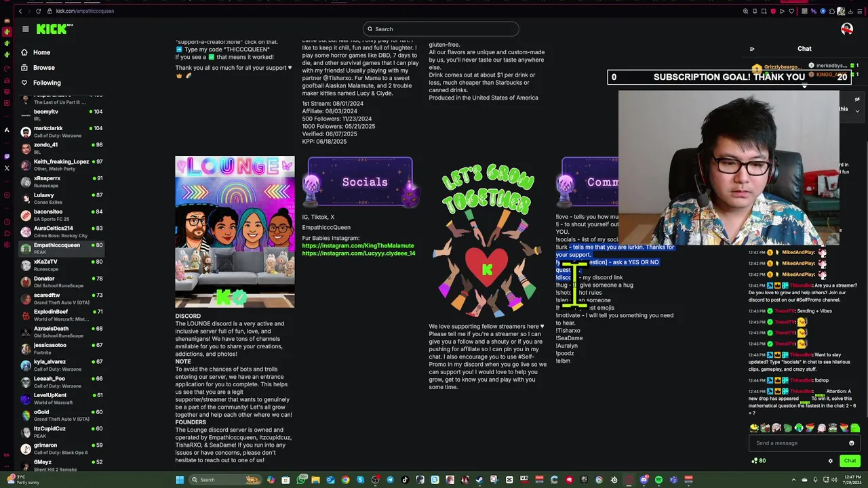
Task: Select the green alien headphones emote
Action: (799, 428)
